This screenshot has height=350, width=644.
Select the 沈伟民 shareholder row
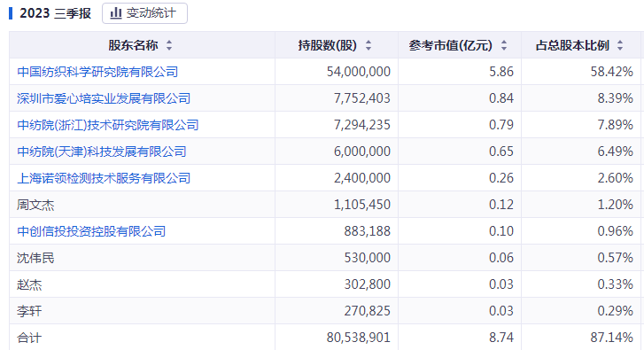324,258
